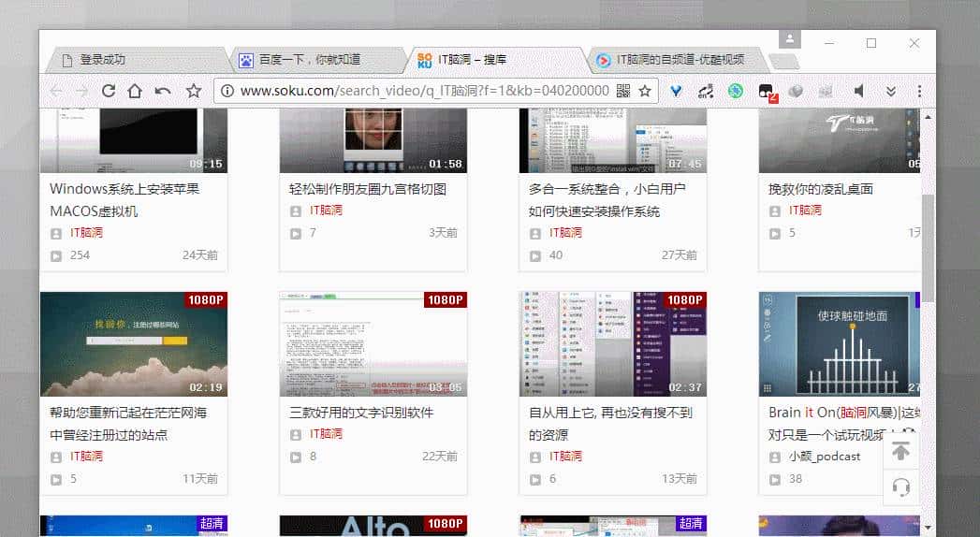Bookmark page using toolbar star icon
The image size is (980, 537).
click(x=194, y=91)
